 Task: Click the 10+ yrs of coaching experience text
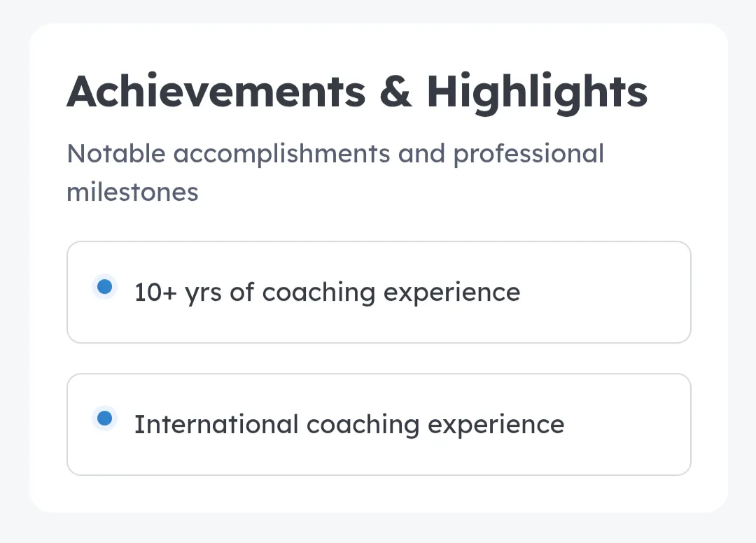(328, 292)
